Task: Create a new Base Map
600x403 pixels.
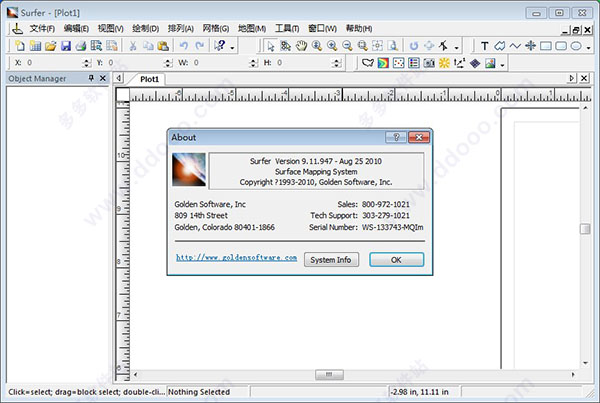Action: (368, 63)
